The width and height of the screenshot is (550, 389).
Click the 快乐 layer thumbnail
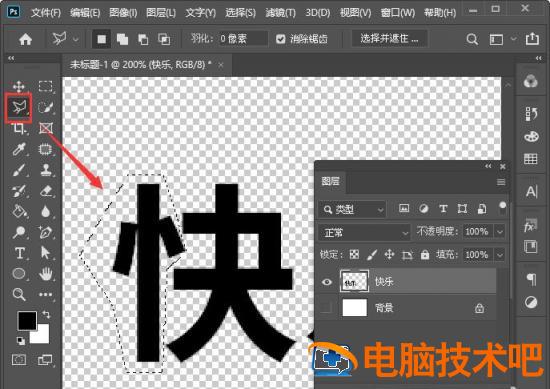(x=355, y=282)
